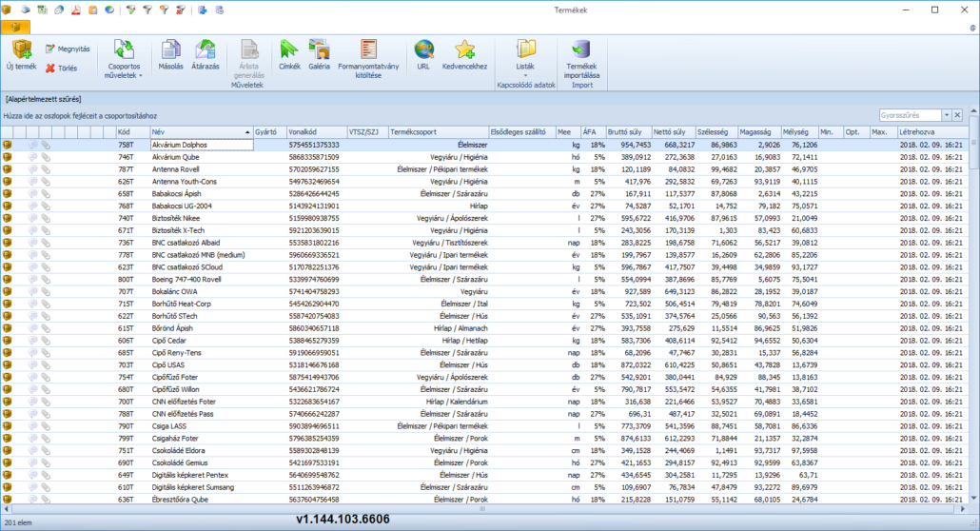
Task: Select the Ébresztőóra Qube row
Action: coord(485,499)
